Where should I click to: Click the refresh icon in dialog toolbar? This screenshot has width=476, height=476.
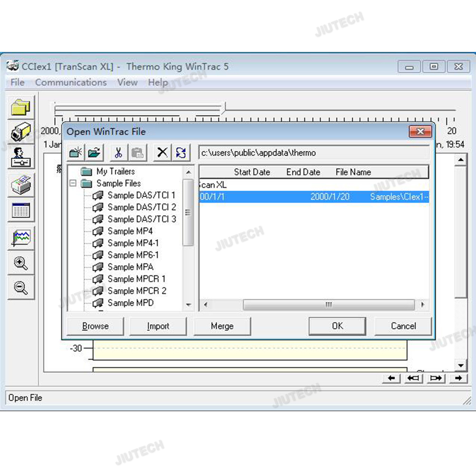coord(181,152)
